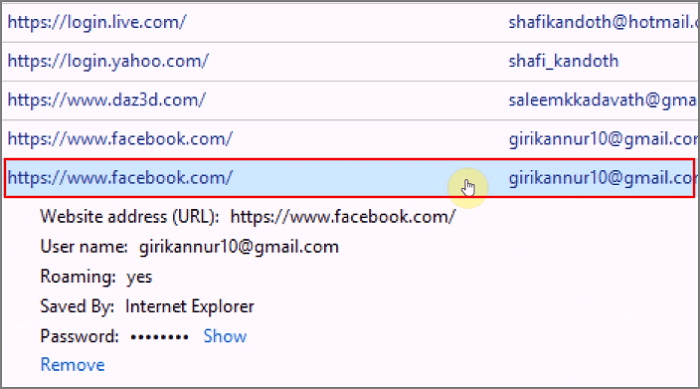Viewport: 700px width, 389px height.
Task: Click the facebook URL value in details
Action: [x=343, y=217]
